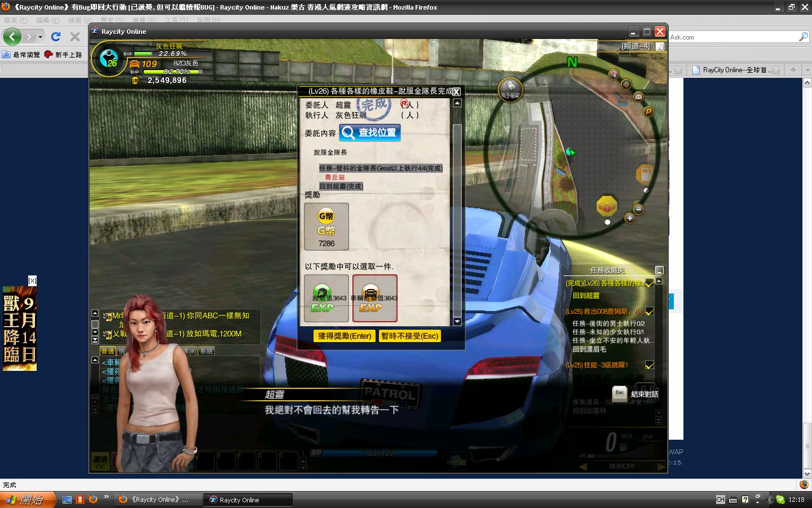Select the G幣 7286 reward icon

pyautogui.click(x=326, y=226)
